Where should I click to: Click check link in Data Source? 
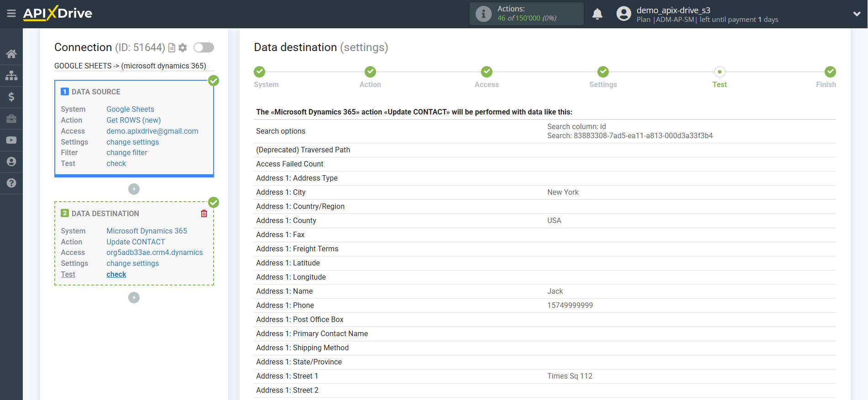tap(116, 163)
